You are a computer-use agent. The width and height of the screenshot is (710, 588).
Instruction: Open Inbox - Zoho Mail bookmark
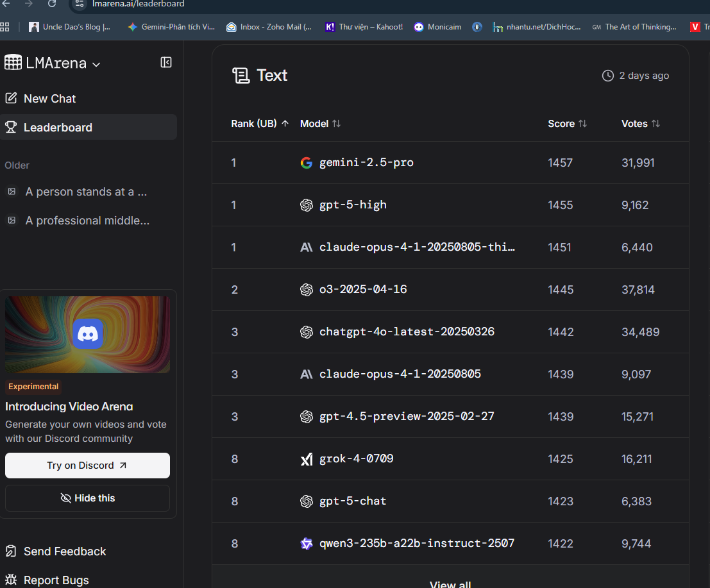269,27
